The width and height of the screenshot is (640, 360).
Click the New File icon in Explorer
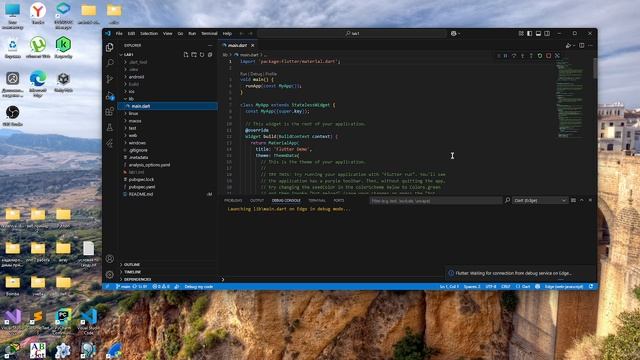[186, 54]
